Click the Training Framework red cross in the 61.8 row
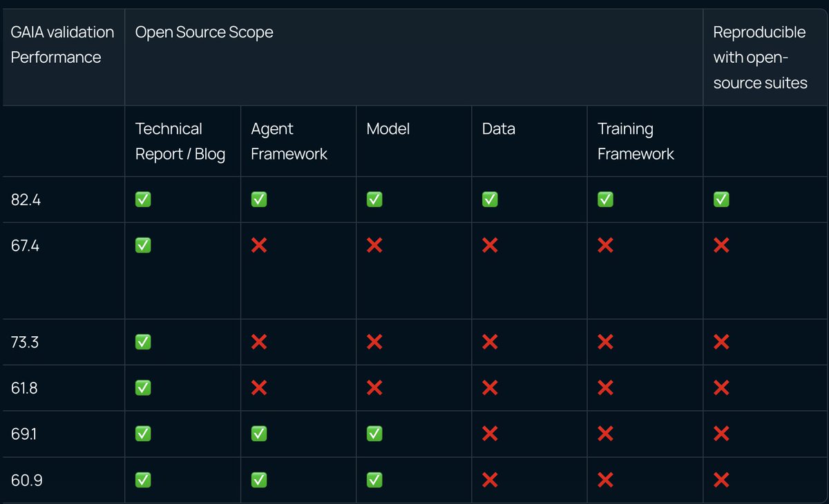 [605, 388]
